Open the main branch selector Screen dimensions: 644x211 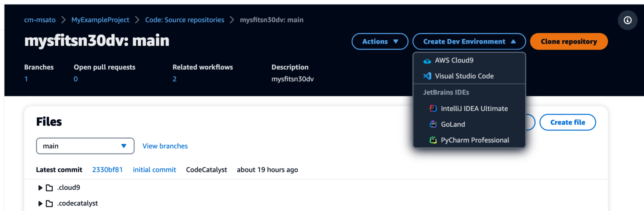tap(85, 146)
